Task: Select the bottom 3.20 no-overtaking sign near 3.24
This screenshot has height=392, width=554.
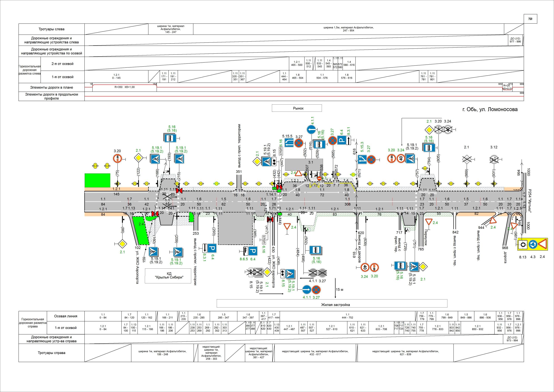Action: pos(374,267)
